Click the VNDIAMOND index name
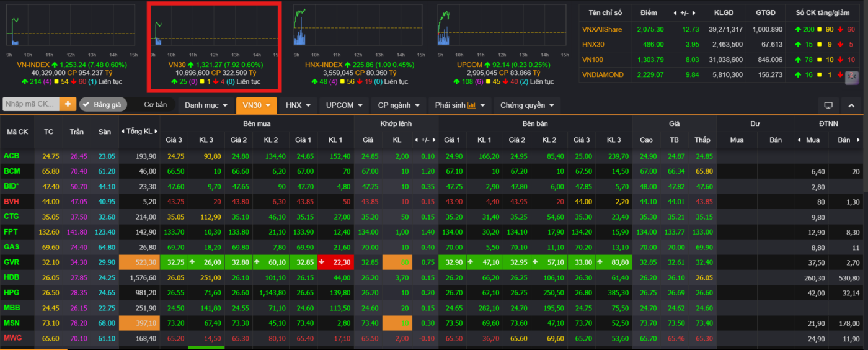868x350 pixels. coord(604,74)
